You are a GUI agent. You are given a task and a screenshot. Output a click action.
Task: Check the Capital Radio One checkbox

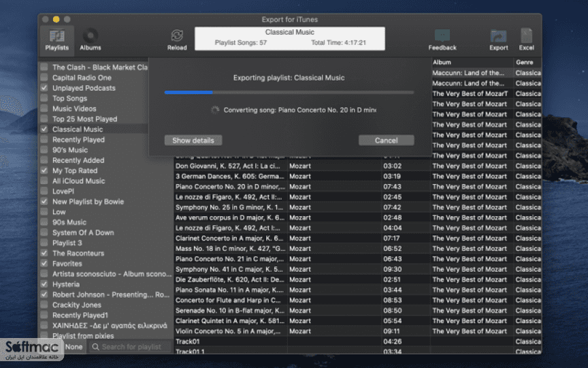tap(44, 78)
